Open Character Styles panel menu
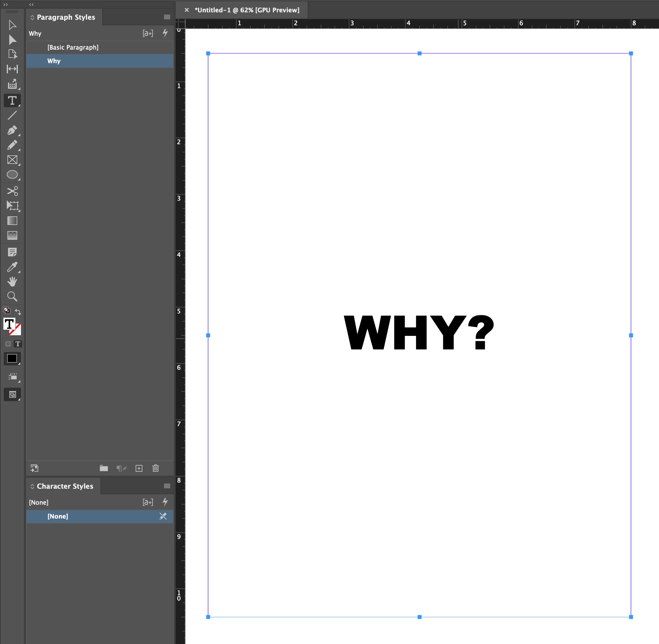The image size is (659, 644). click(167, 486)
